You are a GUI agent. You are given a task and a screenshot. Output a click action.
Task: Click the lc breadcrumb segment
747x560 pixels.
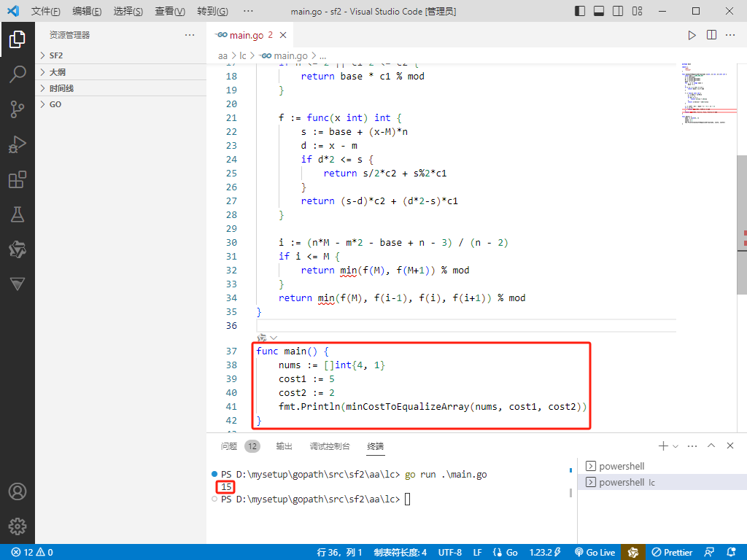[242, 55]
